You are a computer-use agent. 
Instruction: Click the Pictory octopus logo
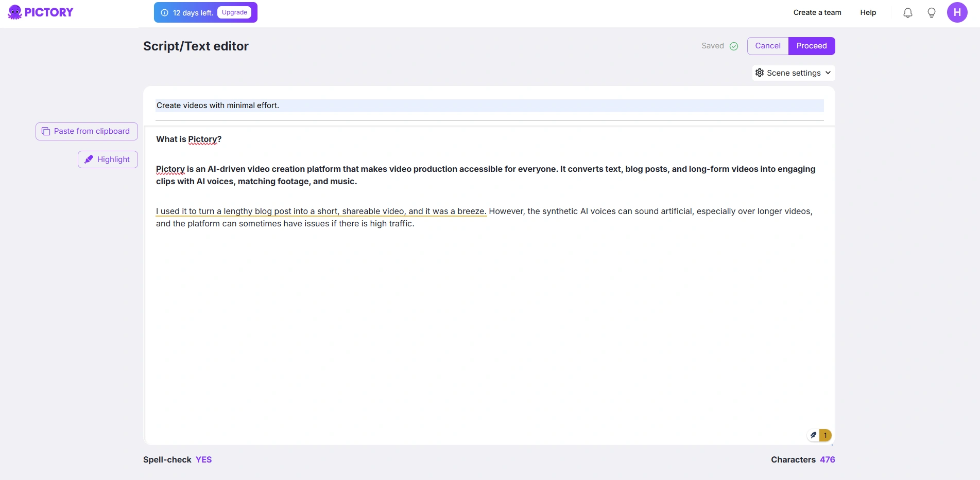15,12
